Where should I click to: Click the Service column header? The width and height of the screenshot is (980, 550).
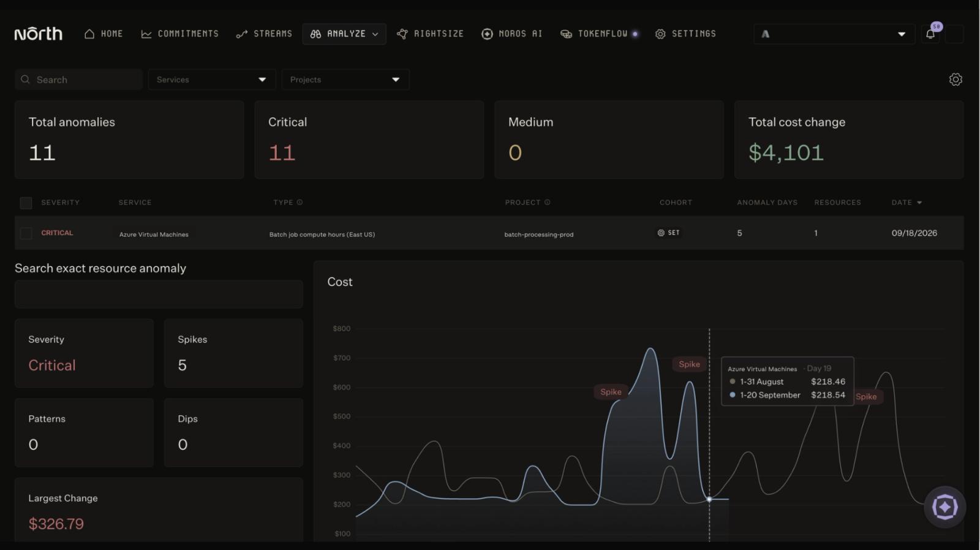[135, 203]
